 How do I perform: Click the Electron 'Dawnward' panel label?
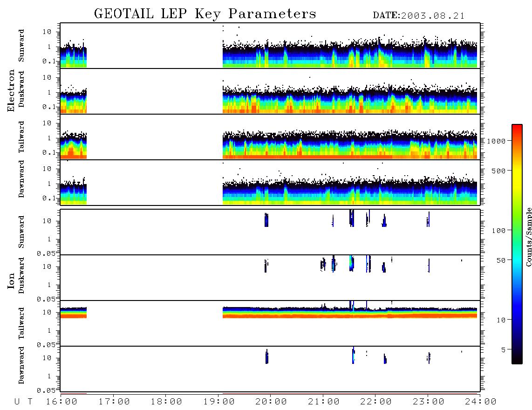point(21,179)
